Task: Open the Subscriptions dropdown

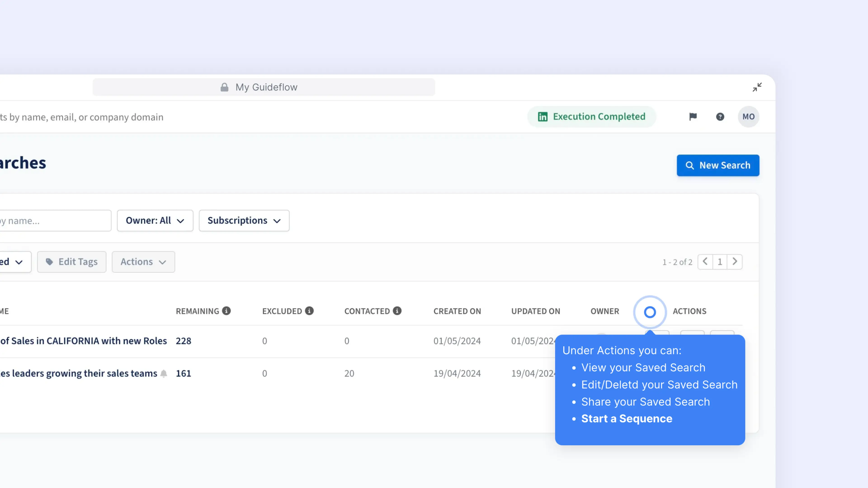Action: pyautogui.click(x=244, y=221)
